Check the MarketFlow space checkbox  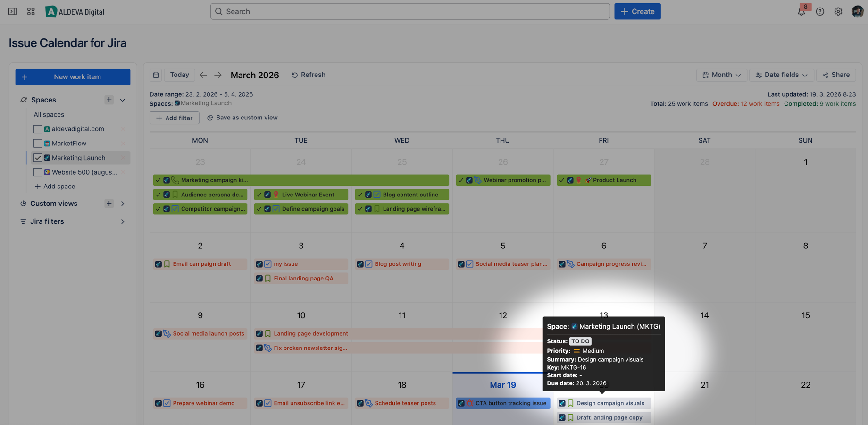pos(38,143)
